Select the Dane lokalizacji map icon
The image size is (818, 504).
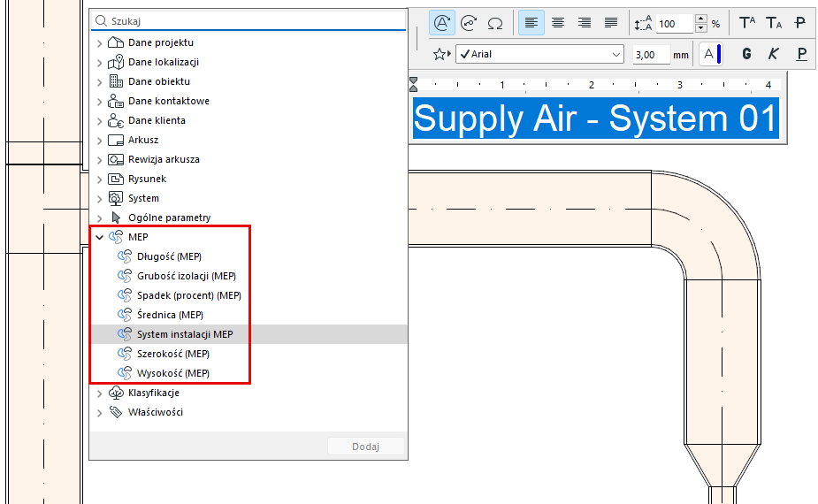click(x=115, y=62)
